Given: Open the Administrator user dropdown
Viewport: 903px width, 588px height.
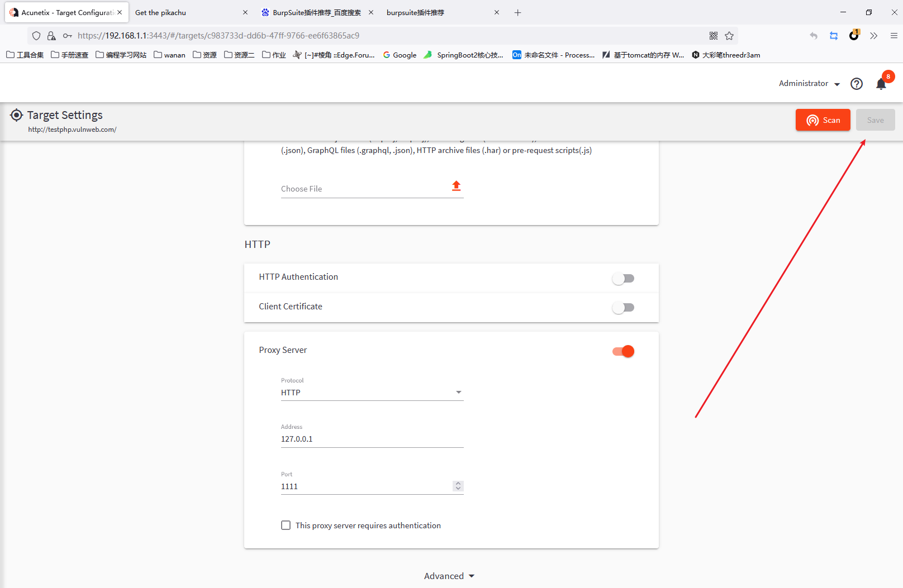Looking at the screenshot, I should (x=810, y=84).
